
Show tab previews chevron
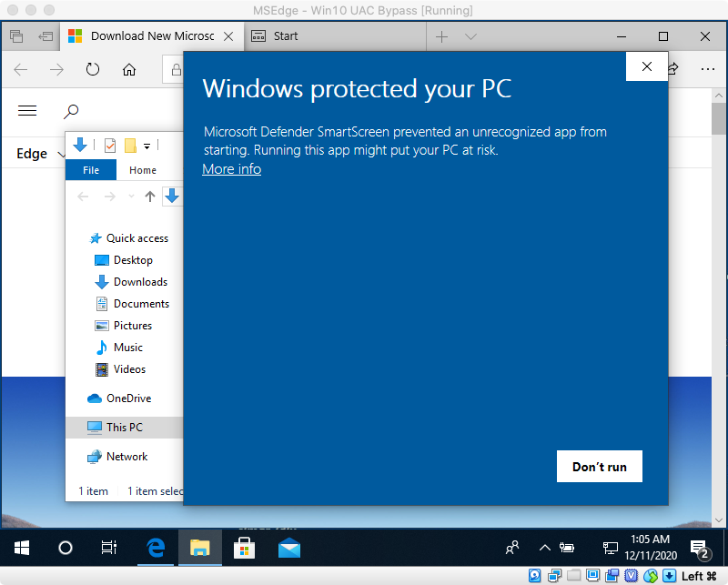click(x=470, y=36)
